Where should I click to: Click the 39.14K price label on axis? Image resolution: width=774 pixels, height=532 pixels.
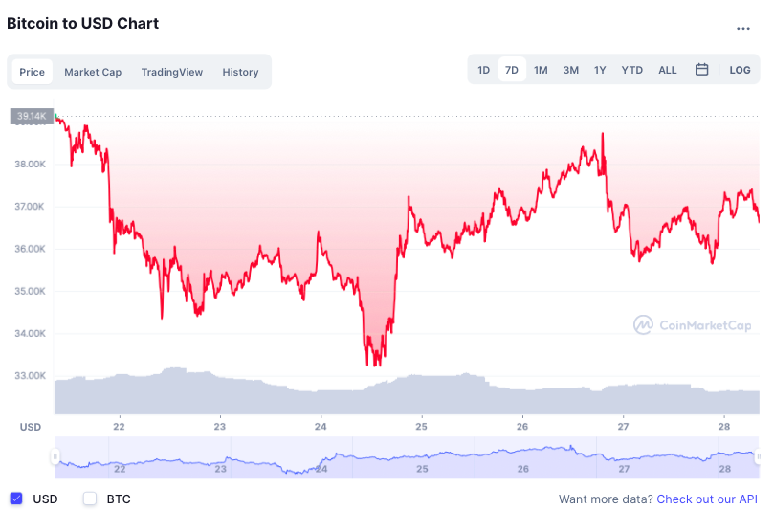tap(31, 116)
